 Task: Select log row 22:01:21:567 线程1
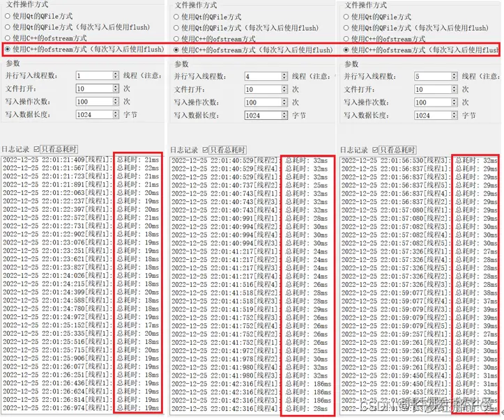[81, 168]
